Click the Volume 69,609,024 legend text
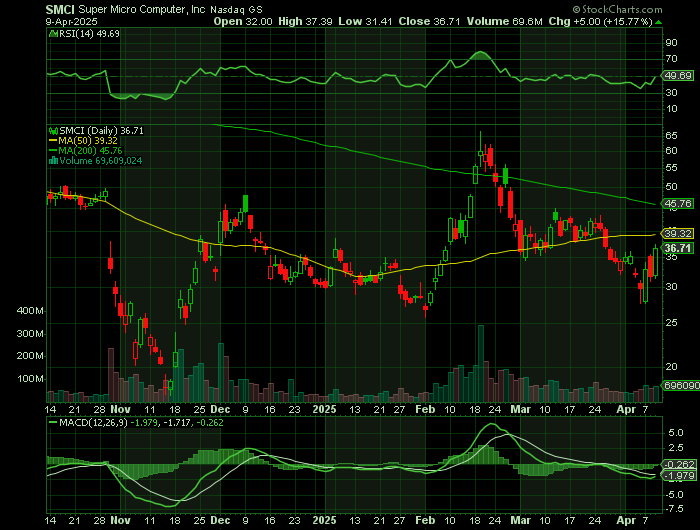 100,161
